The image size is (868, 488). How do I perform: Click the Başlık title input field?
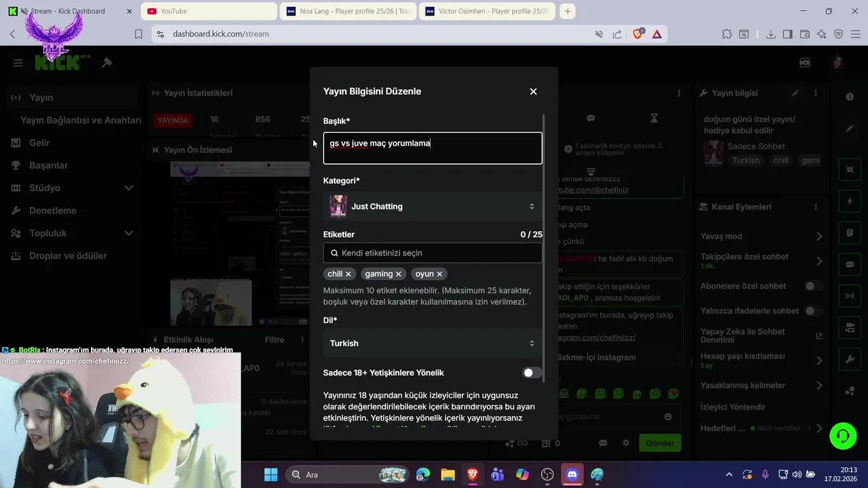[433, 148]
